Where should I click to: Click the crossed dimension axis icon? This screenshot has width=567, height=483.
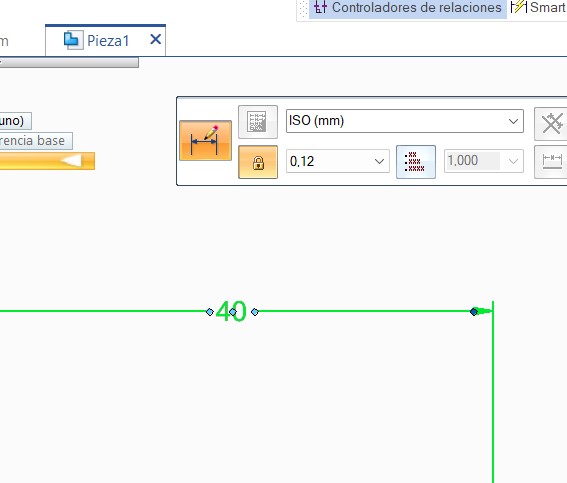[551, 124]
